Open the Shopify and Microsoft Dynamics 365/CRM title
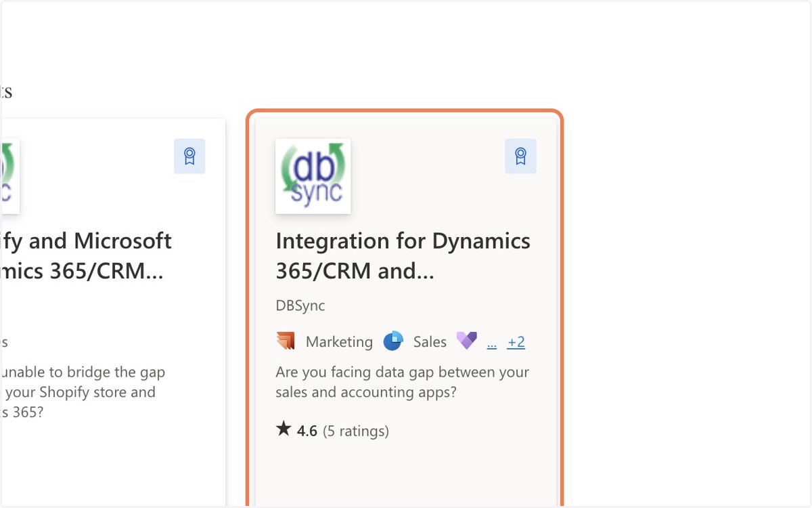Viewport: 812px width, 508px height. point(86,255)
